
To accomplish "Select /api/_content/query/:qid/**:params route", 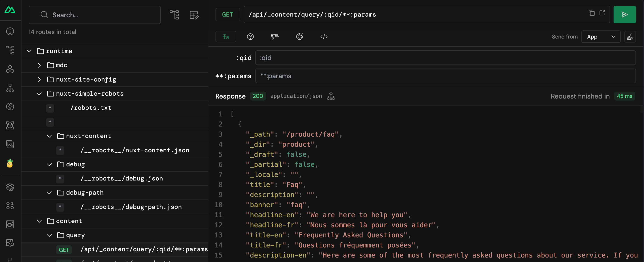I will pyautogui.click(x=115, y=249).
